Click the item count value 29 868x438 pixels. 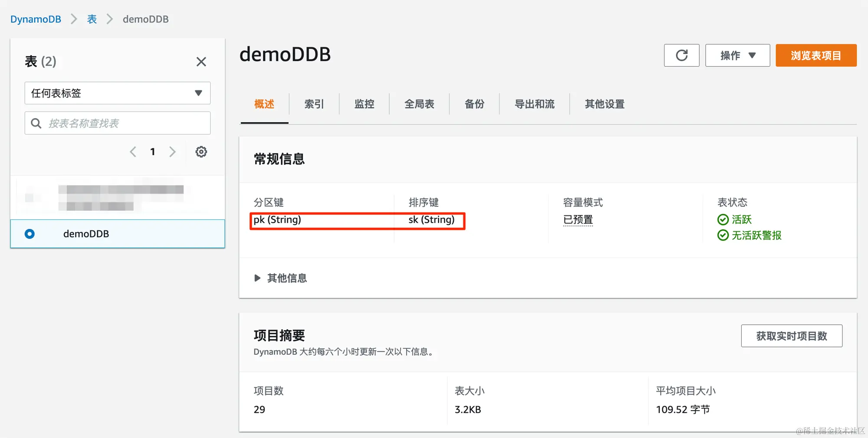pos(260,409)
